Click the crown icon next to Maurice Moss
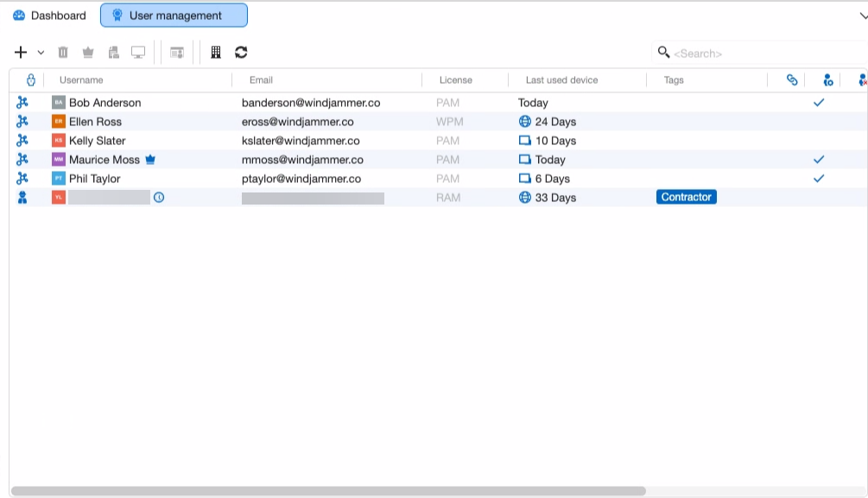The width and height of the screenshot is (868, 498). pos(150,160)
